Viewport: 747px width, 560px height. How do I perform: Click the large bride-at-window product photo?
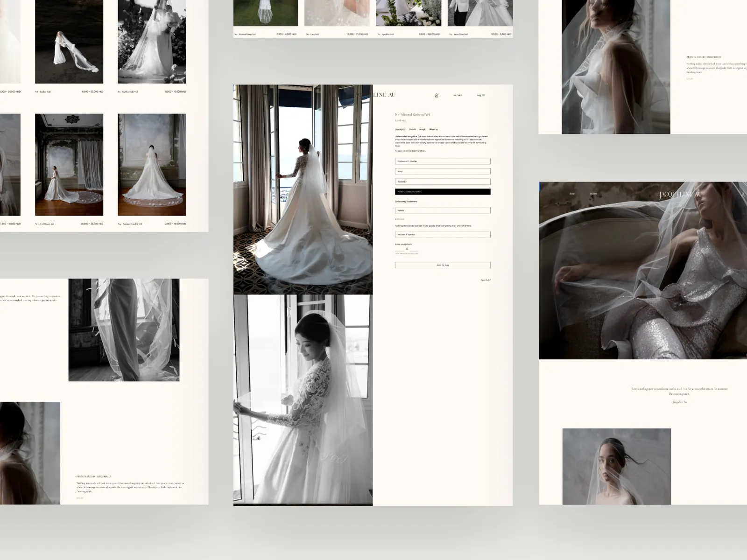[303, 189]
